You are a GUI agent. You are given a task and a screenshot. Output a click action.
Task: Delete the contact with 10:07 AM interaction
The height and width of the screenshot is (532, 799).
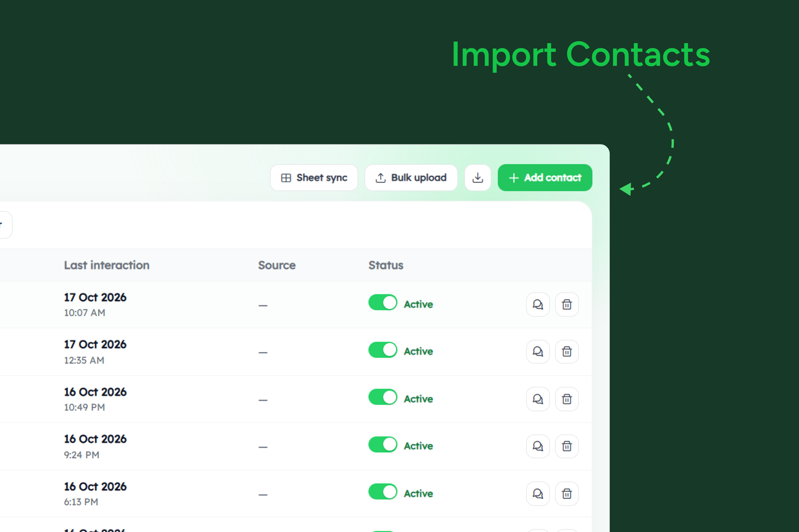point(567,304)
